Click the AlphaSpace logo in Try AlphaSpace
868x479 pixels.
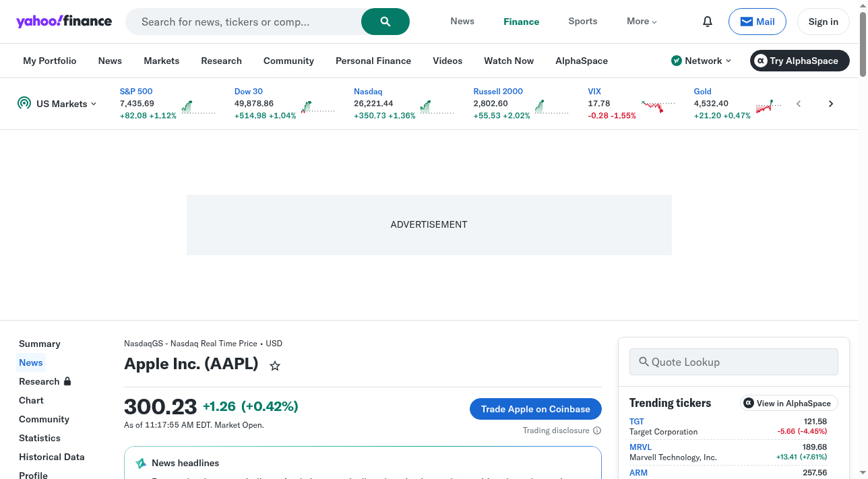click(761, 61)
